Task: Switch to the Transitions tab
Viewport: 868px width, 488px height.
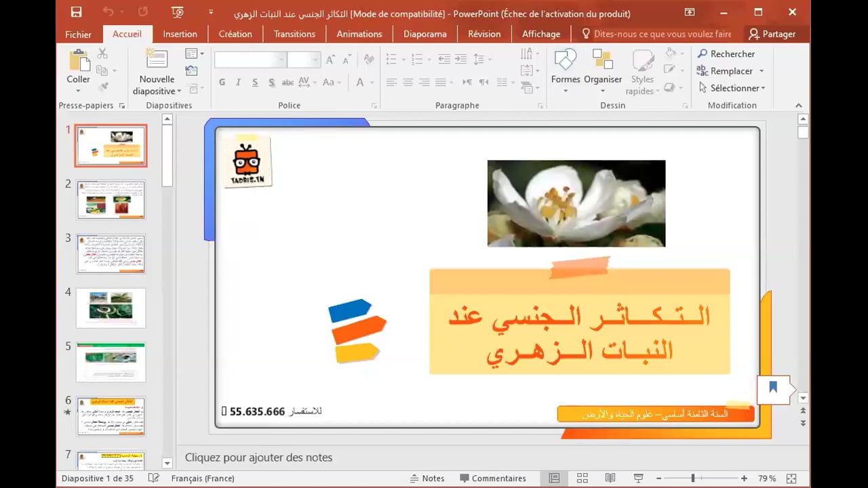Action: [x=294, y=34]
